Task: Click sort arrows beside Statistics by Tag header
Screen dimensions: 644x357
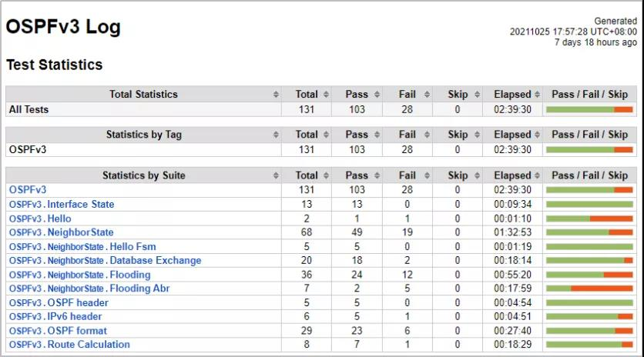Action: pyautogui.click(x=276, y=135)
